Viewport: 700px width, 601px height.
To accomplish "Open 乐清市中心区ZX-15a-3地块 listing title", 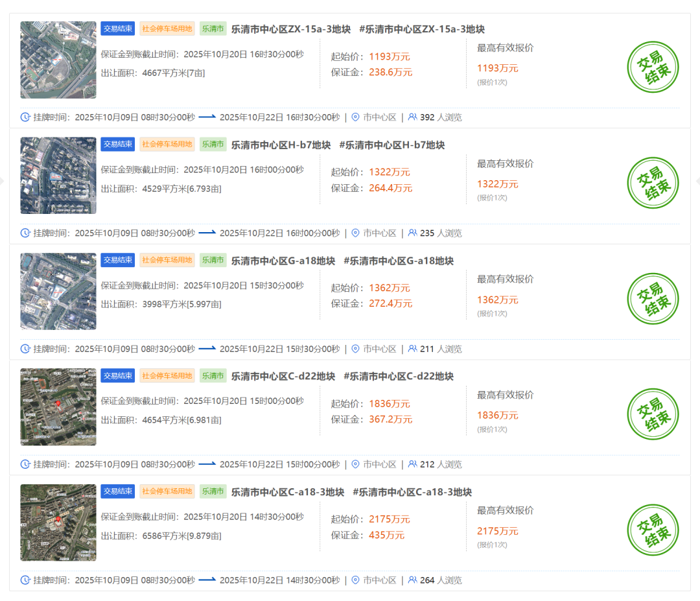I will coord(291,29).
